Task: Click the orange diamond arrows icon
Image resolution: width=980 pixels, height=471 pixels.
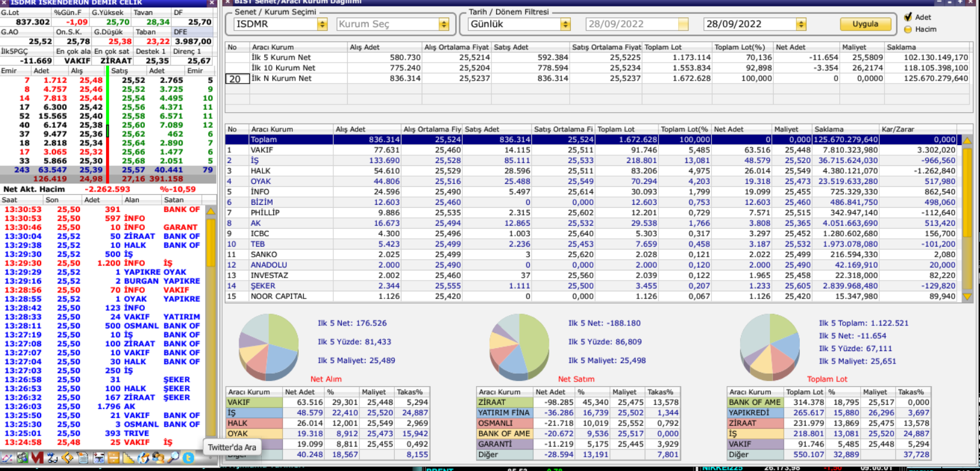Action: tap(67, 458)
